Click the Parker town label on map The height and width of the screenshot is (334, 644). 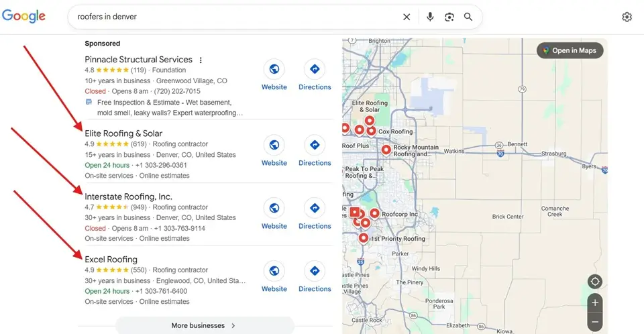[400, 254]
